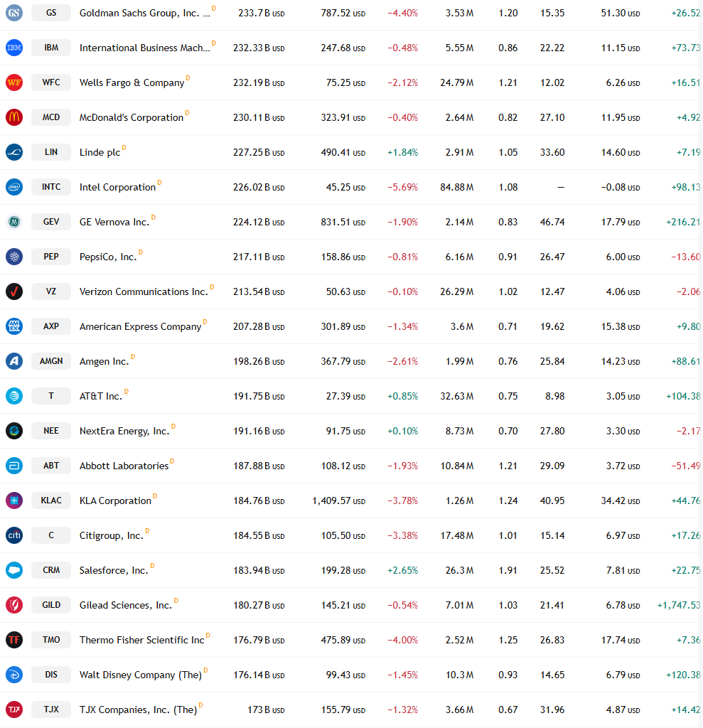This screenshot has height=728, width=703.
Task: Open Citigroup, Inc. company link
Action: click(112, 535)
